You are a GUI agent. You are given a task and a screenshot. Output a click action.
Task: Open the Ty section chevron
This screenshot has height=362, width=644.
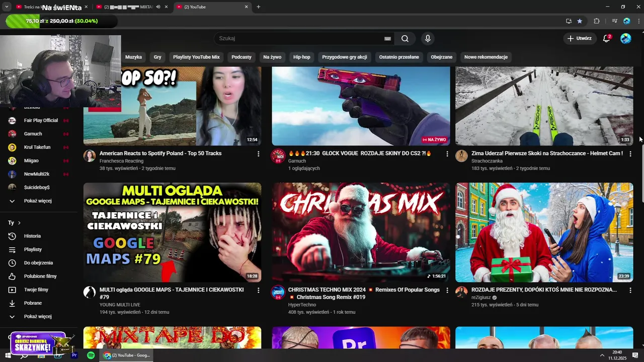tap(19, 223)
